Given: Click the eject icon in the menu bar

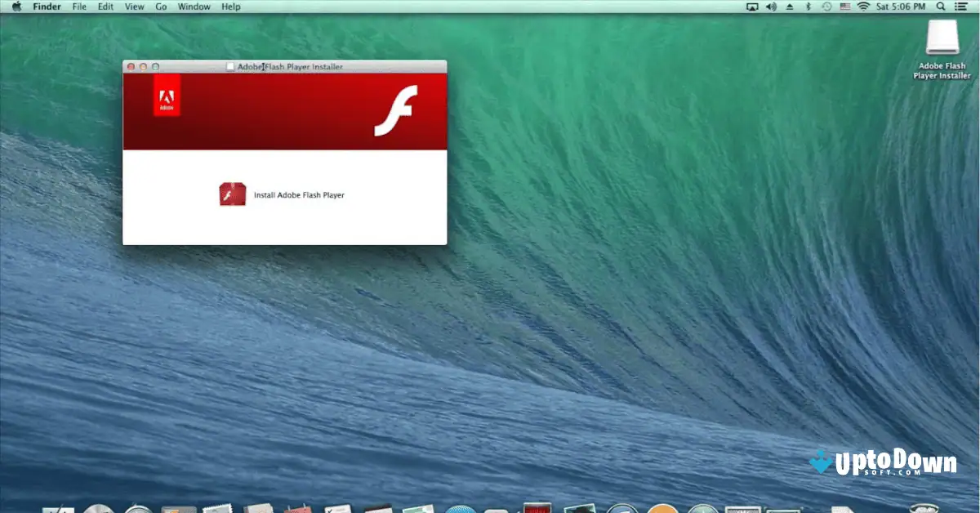Looking at the screenshot, I should coord(790,7).
